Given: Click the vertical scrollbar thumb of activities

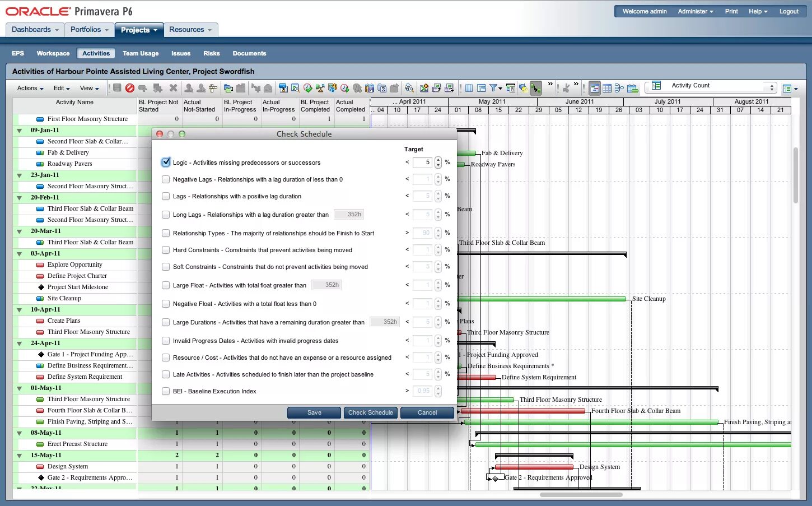Looking at the screenshot, I should (x=795, y=175).
